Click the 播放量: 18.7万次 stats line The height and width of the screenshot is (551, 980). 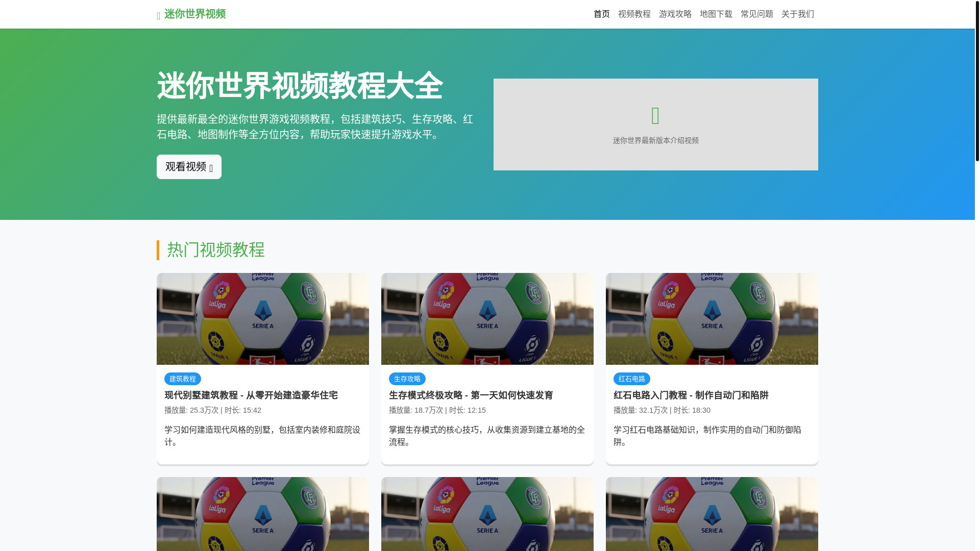[x=437, y=410]
